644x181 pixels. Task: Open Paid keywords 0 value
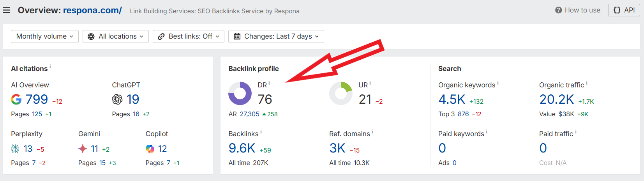442,148
